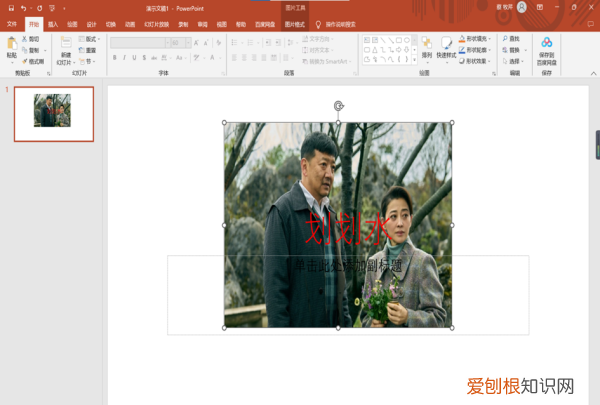Toggle Underline formatting
The width and height of the screenshot is (600, 405).
coord(134,57)
